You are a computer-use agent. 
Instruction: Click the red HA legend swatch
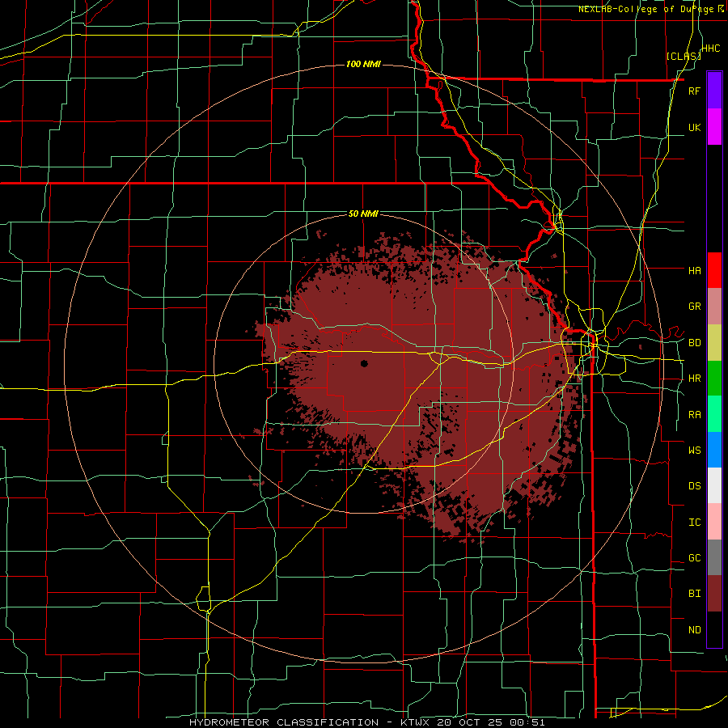tap(714, 270)
